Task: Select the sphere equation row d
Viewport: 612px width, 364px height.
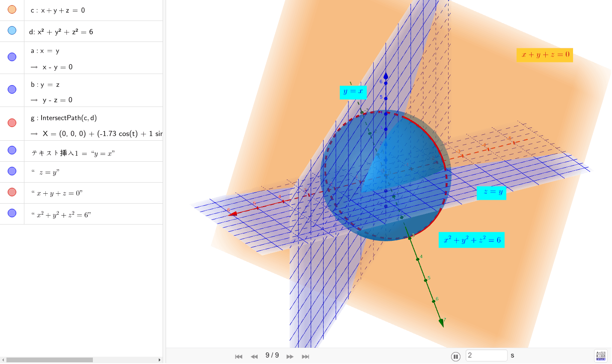Action: click(x=61, y=32)
